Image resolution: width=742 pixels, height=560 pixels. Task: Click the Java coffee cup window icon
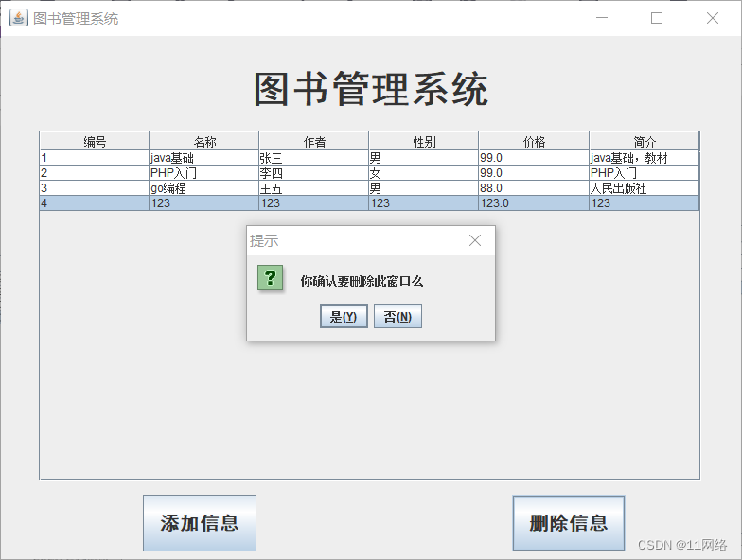(x=19, y=19)
